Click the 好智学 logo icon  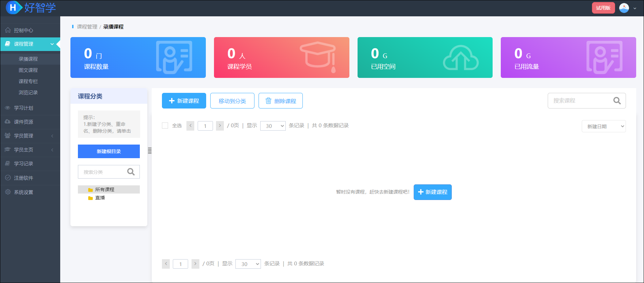(14, 7)
